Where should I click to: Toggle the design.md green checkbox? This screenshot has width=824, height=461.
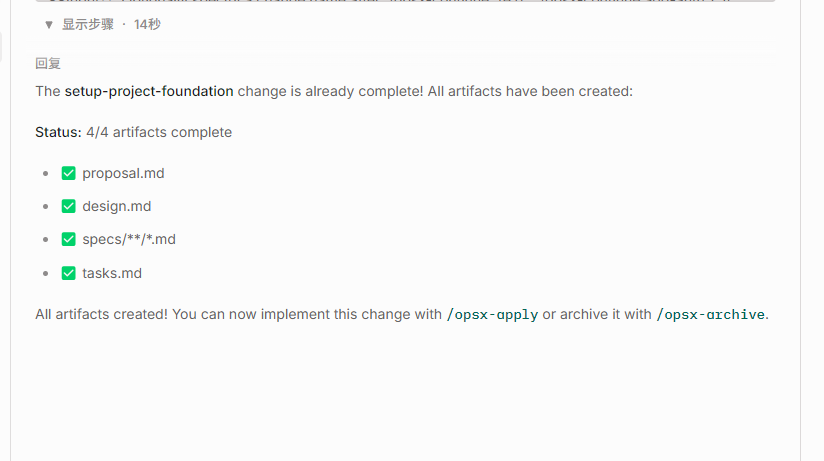(x=68, y=206)
